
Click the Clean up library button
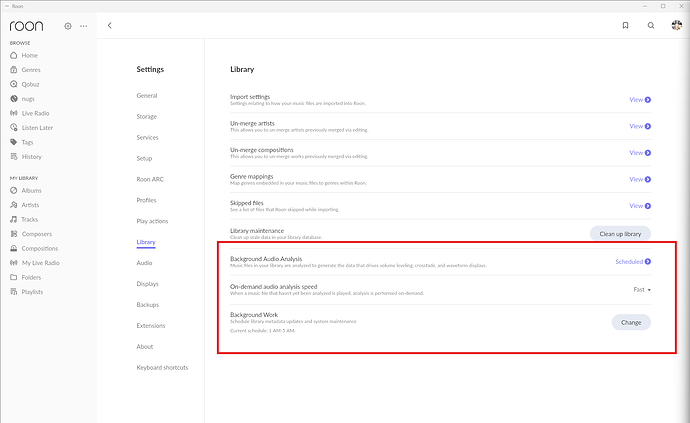coord(620,234)
